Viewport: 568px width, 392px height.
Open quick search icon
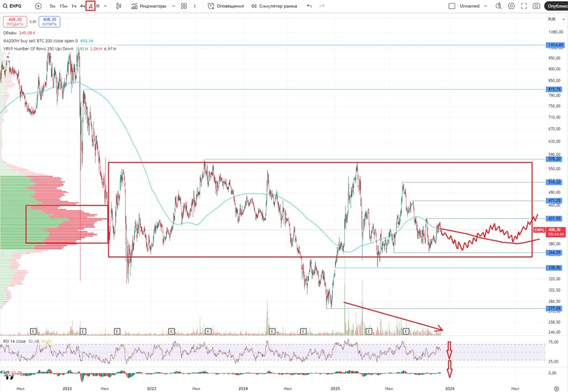[499, 6]
